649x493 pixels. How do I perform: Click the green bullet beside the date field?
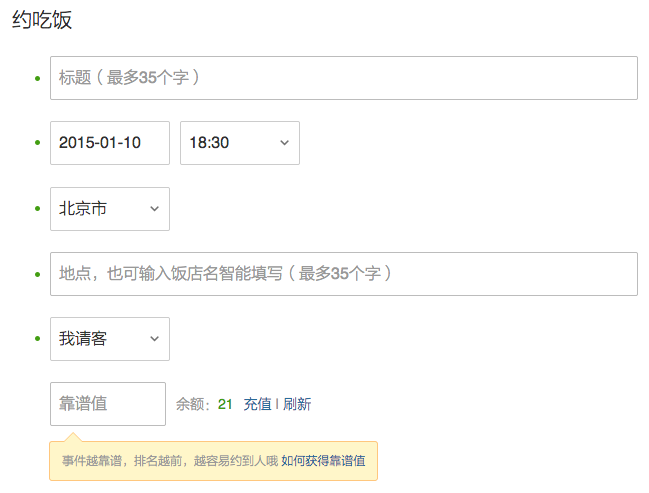tap(38, 143)
